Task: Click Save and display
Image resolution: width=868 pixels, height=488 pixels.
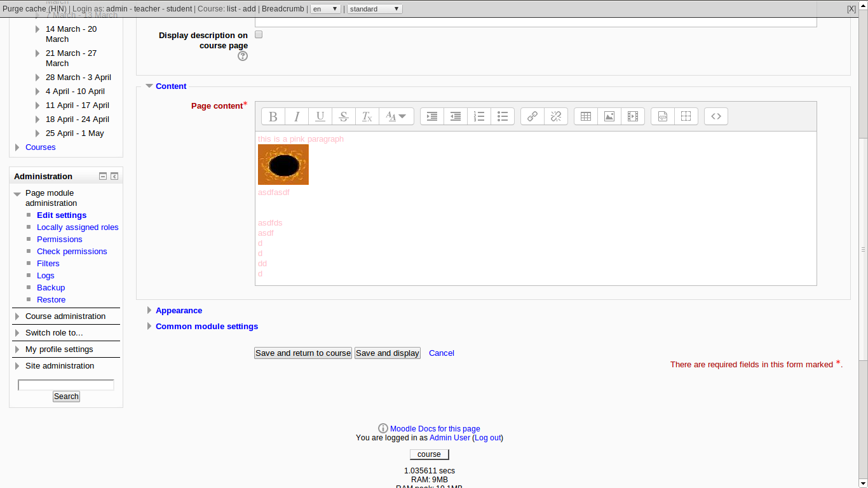Action: click(x=388, y=353)
